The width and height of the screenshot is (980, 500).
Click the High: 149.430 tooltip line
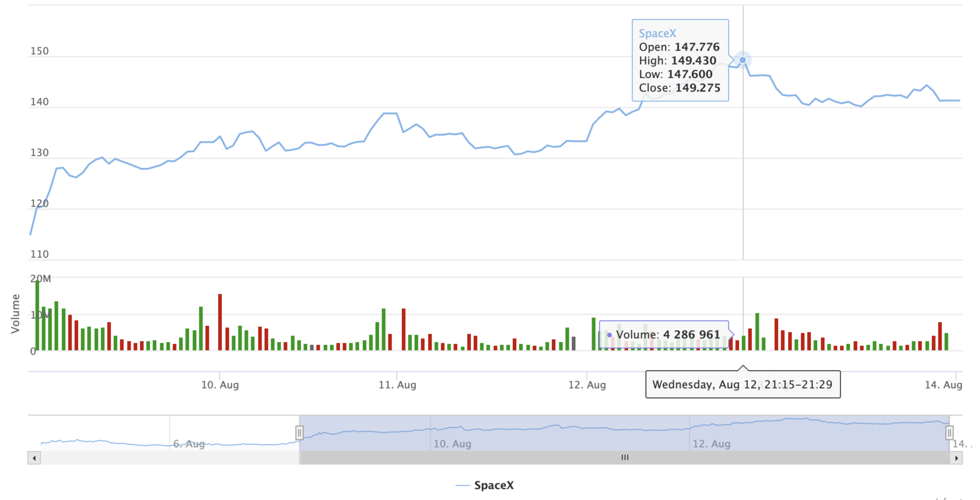[x=677, y=61]
